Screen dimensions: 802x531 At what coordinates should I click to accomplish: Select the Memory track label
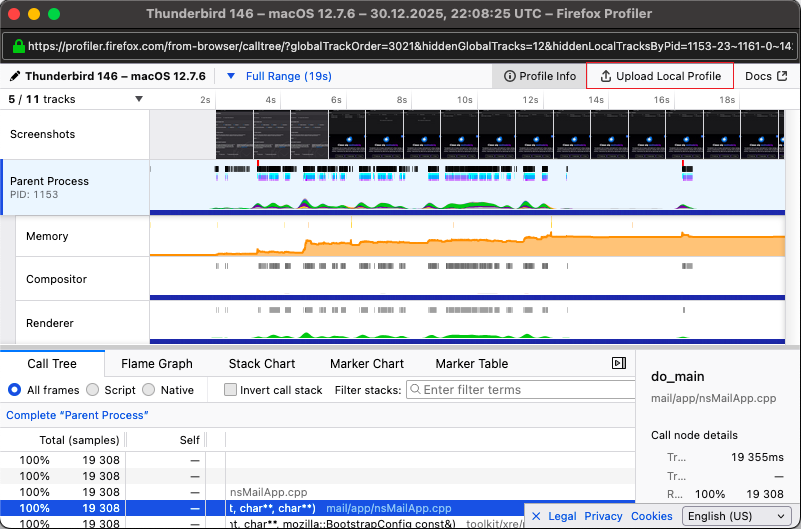47,236
